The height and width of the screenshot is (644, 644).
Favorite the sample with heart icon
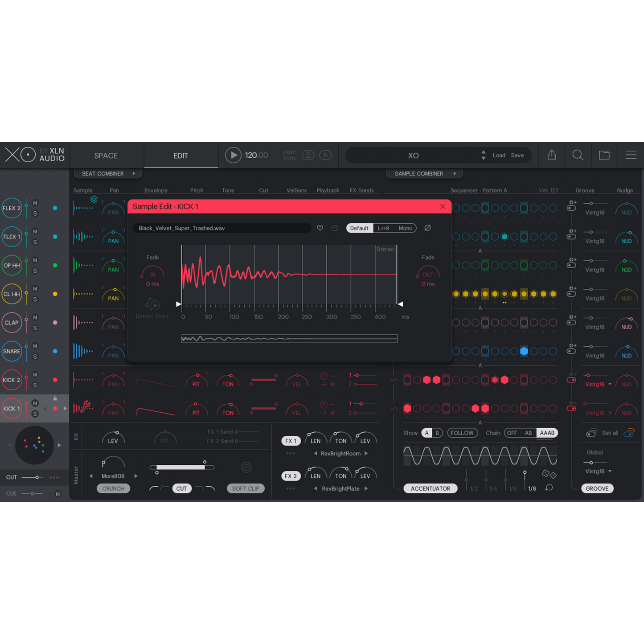tap(320, 228)
